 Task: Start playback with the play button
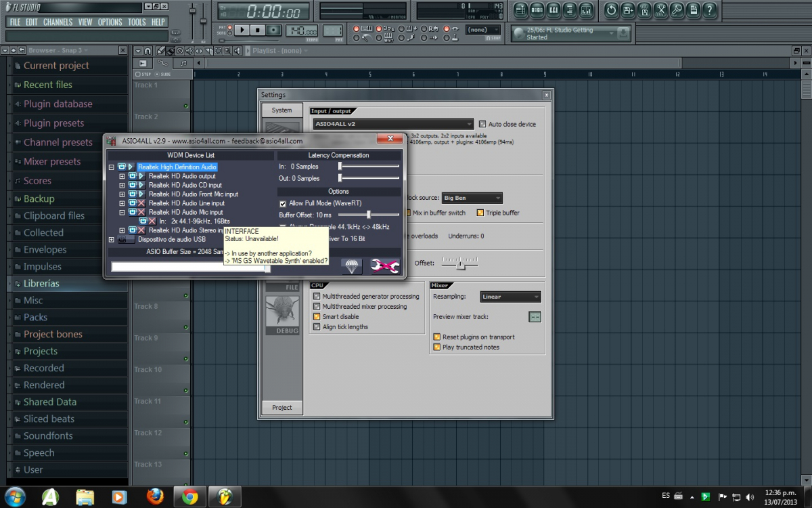click(242, 30)
